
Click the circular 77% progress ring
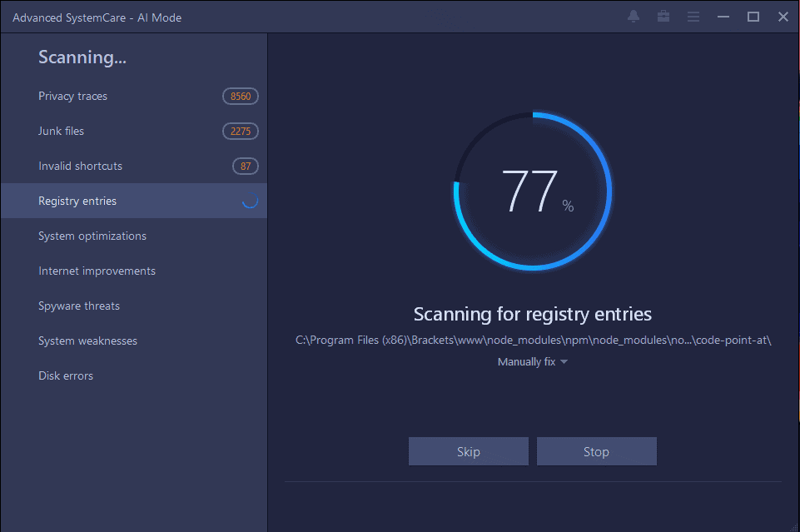533,191
